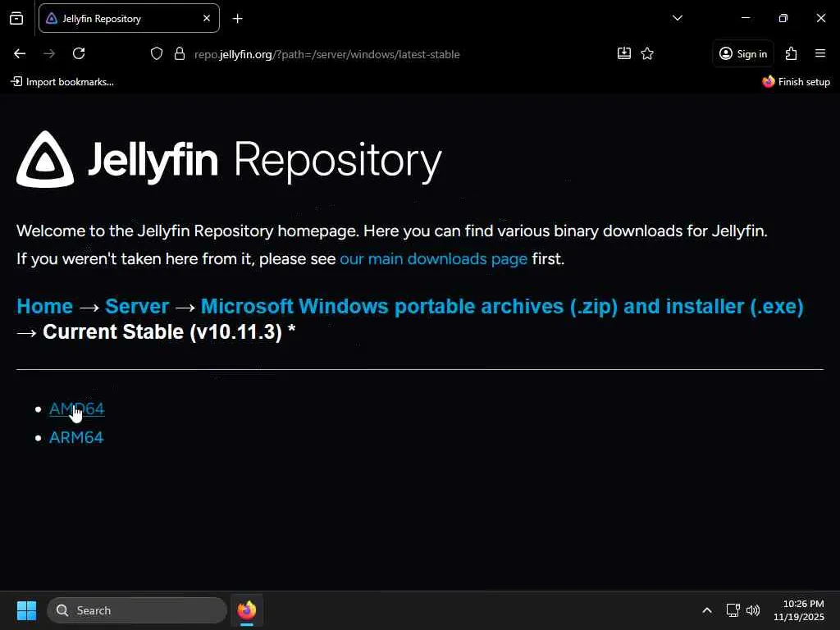The width and height of the screenshot is (840, 630).
Task: Open the ARM64 downloads link
Action: [x=76, y=438]
